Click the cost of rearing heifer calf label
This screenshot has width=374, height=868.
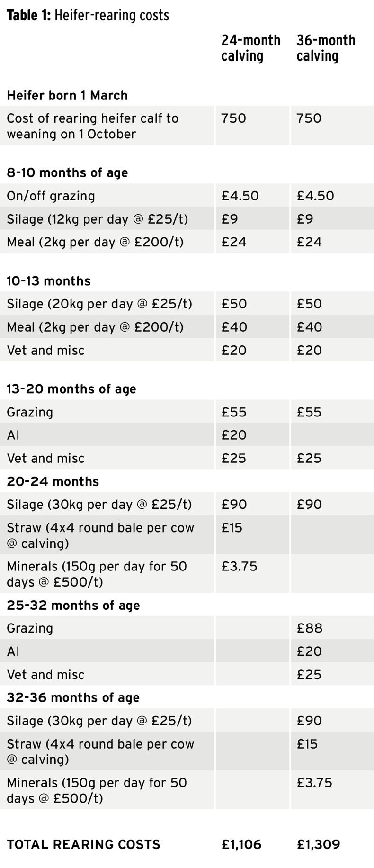tap(92, 126)
